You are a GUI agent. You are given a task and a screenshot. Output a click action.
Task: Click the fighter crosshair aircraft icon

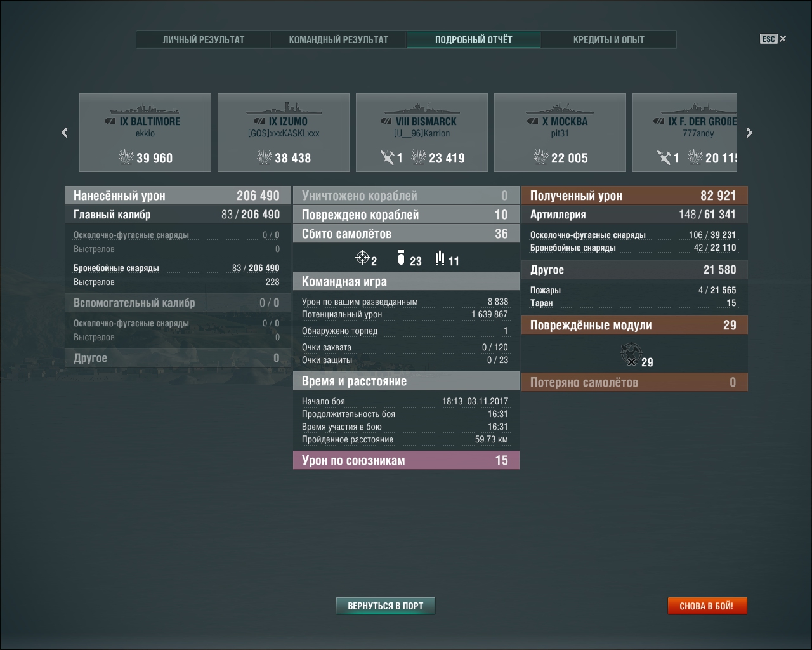click(363, 257)
